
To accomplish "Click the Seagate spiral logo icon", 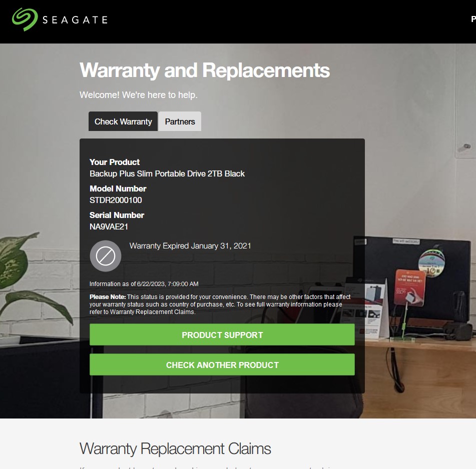I will pyautogui.click(x=25, y=19).
